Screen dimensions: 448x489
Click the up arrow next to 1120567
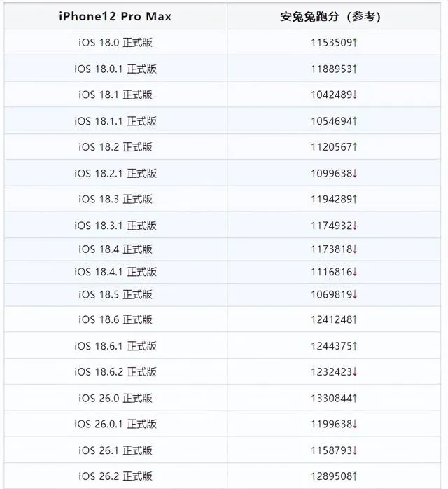point(355,146)
